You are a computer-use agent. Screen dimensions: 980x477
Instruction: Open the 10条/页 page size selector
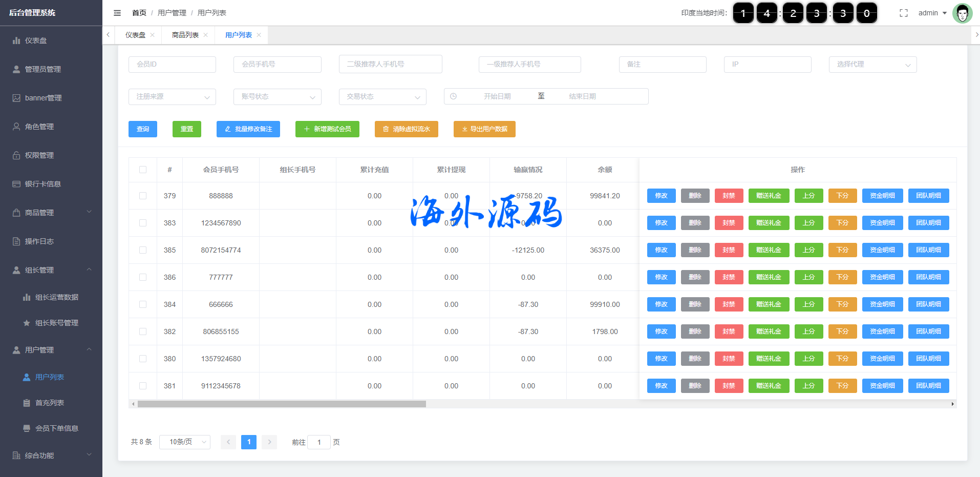(x=184, y=442)
